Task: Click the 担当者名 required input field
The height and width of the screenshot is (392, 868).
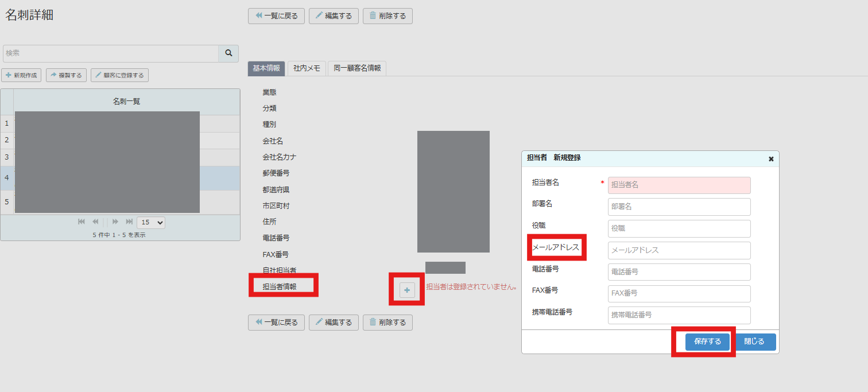Action: [x=679, y=185]
